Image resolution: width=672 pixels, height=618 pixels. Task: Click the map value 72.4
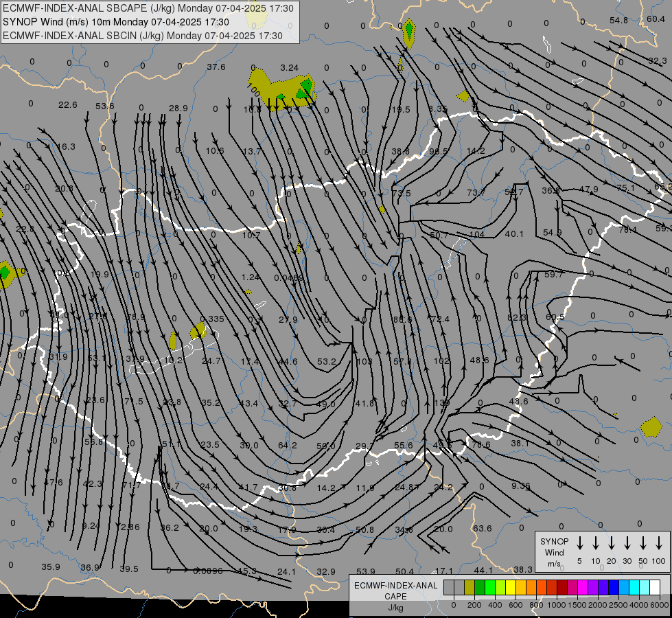coord(440,319)
